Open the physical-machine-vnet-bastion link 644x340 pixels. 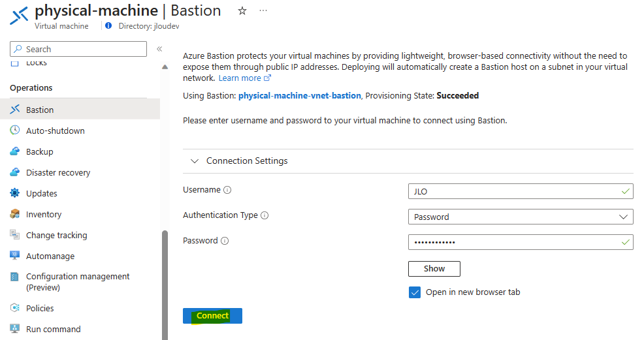[299, 95]
